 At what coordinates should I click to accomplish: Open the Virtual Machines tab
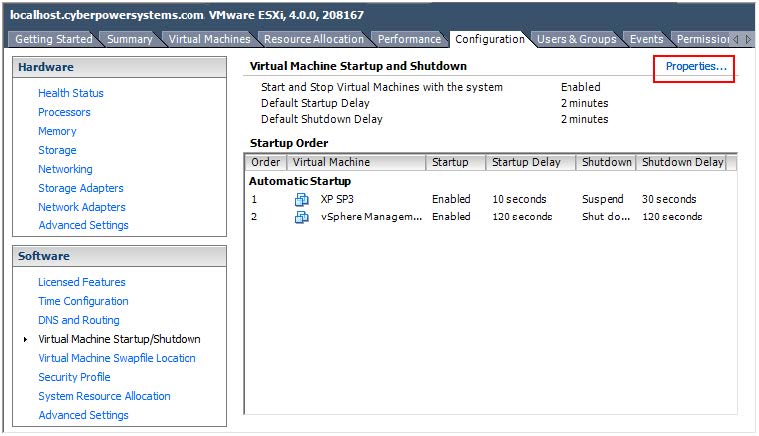[210, 39]
